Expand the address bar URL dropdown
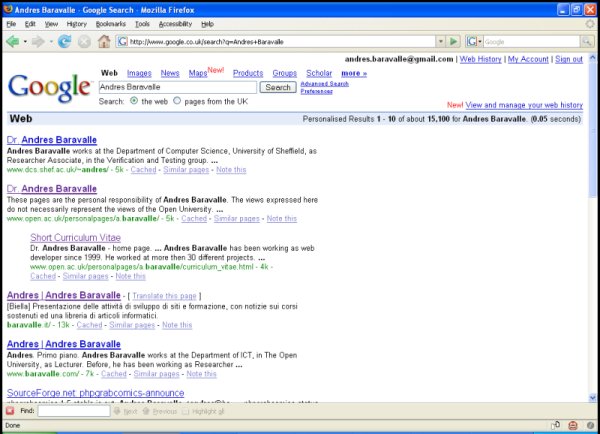Screen dimensions: 600x434 tap(441, 41)
